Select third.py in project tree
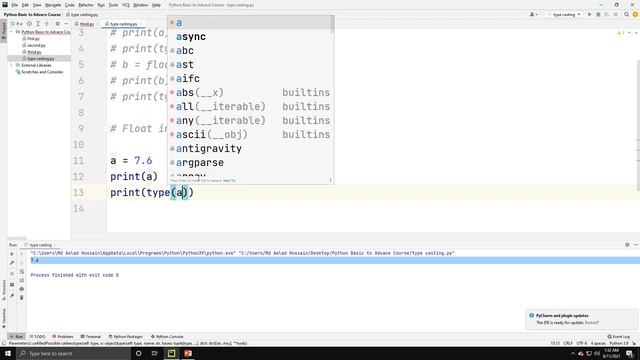The height and width of the screenshot is (360, 640). coord(32,52)
